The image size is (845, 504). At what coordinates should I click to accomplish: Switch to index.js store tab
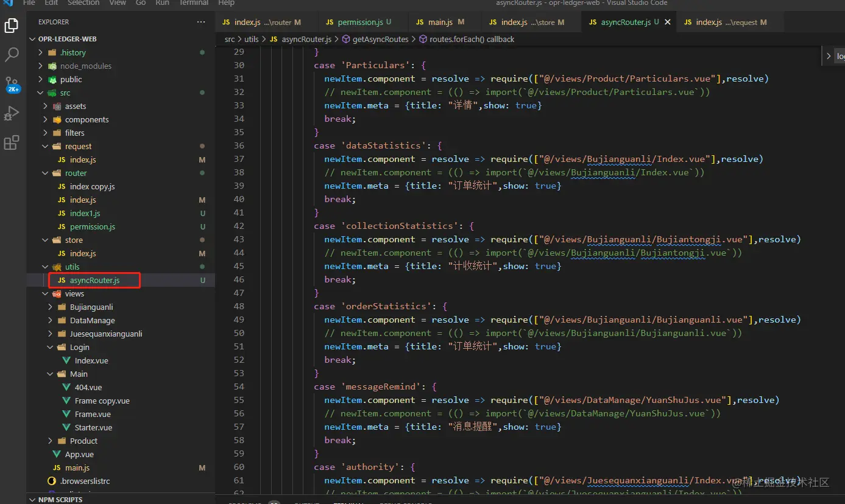(532, 22)
